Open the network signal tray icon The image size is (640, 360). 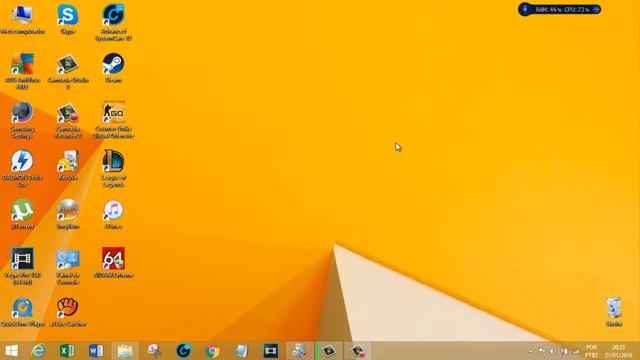click(576, 351)
